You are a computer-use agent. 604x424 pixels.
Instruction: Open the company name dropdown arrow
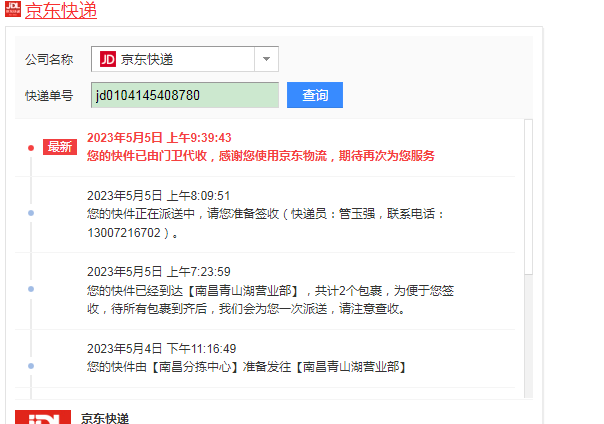[266, 59]
